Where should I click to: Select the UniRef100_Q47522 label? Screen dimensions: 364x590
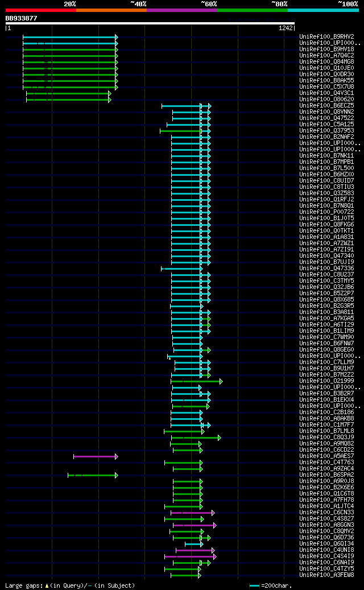coord(326,118)
